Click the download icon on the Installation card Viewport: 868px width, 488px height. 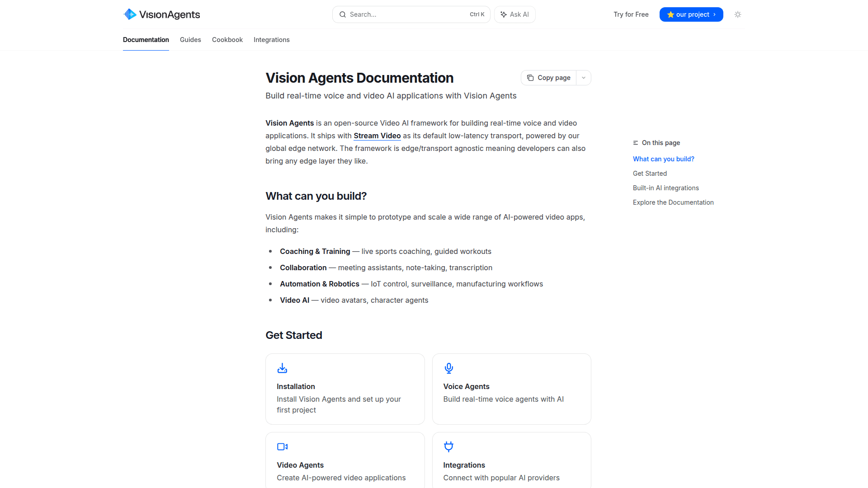[282, 368]
